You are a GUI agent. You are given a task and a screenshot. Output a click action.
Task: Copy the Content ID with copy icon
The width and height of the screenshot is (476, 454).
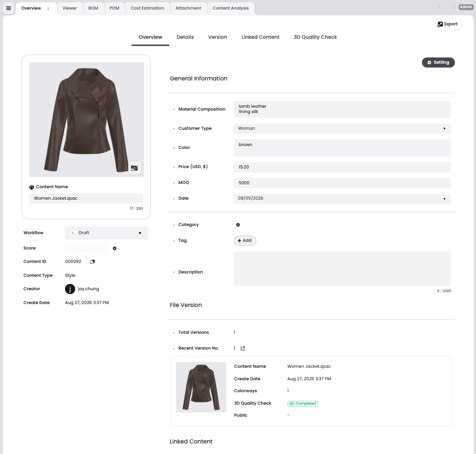[x=93, y=261]
